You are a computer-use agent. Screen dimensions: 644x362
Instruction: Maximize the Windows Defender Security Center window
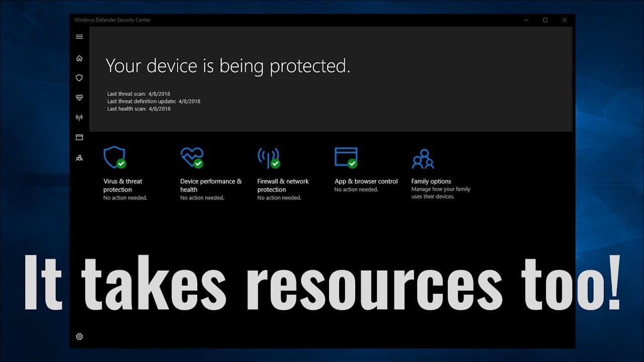(x=545, y=20)
